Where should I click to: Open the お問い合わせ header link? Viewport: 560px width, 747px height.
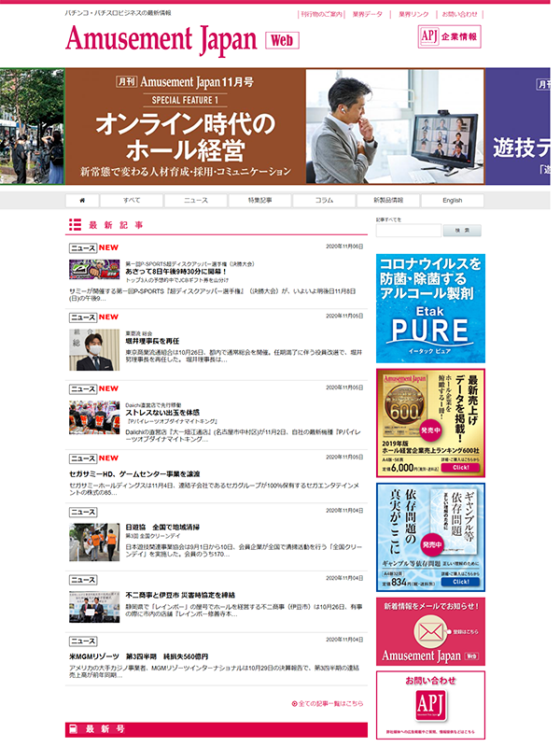pos(459,14)
